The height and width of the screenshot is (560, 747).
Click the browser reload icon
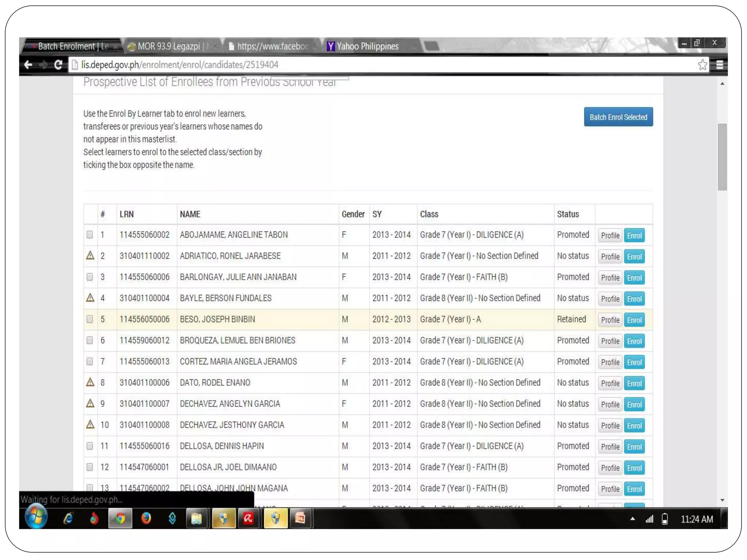click(x=58, y=65)
